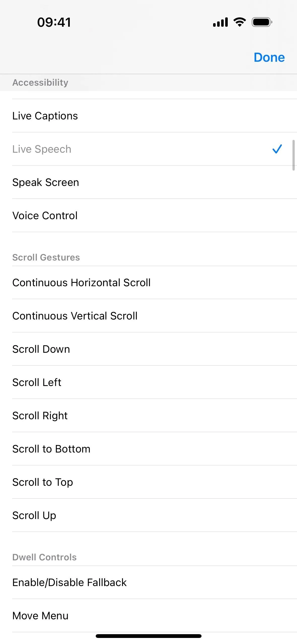Screen dimensions: 297x644
Task: Select Voice Control option
Action: click(148, 215)
